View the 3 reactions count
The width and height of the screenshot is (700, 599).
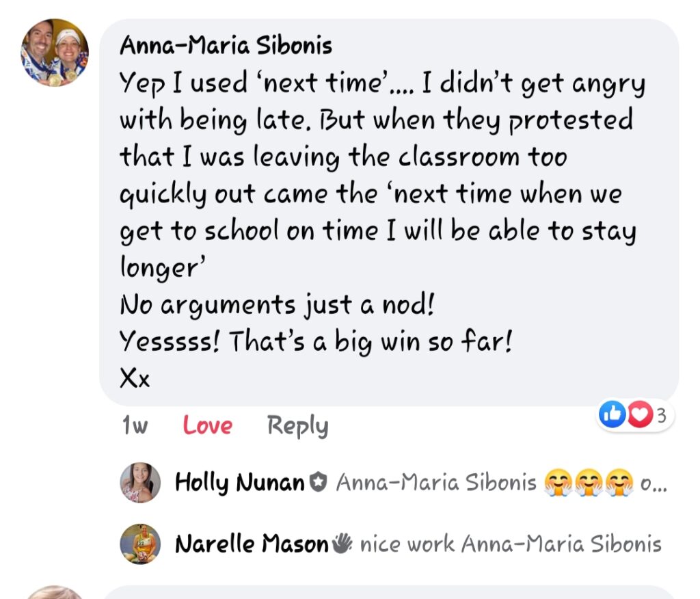point(661,415)
